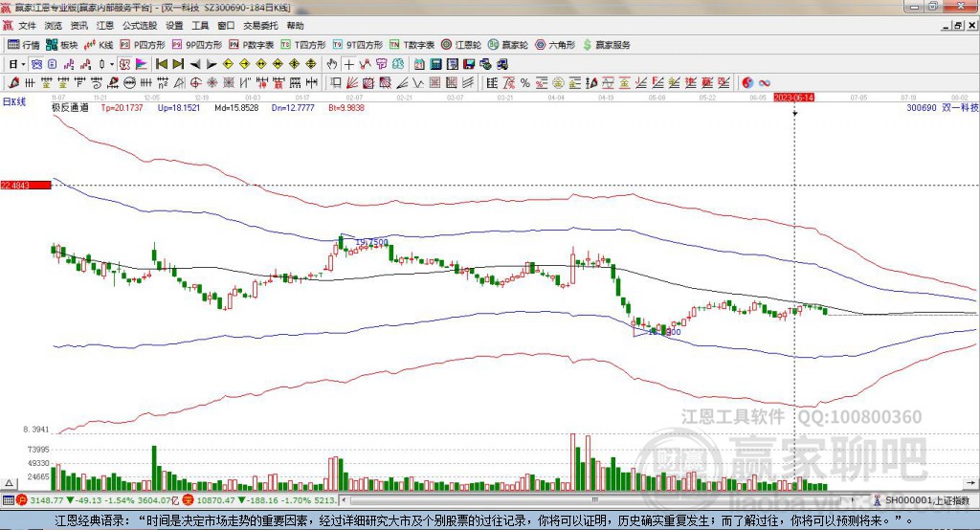Click SH000001 上证指数 status label
The image size is (980, 530).
(926, 500)
